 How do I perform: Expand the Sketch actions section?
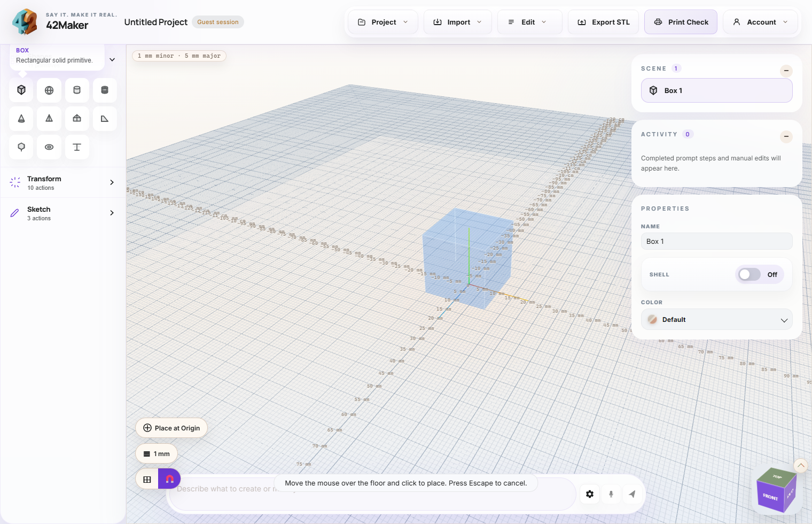(x=63, y=213)
